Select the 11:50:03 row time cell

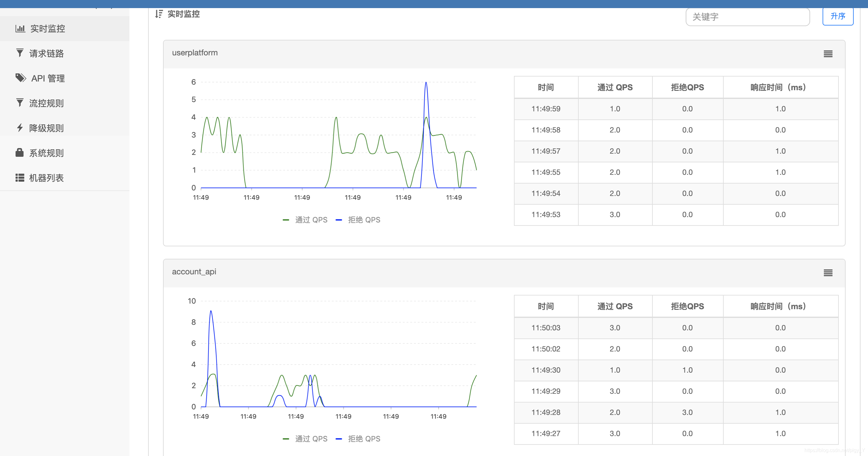[x=546, y=328]
